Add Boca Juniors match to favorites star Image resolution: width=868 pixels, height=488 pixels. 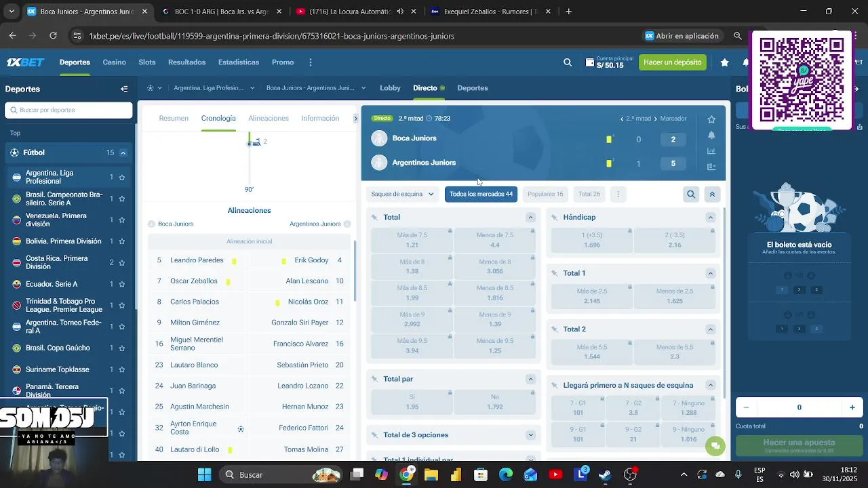tap(711, 119)
